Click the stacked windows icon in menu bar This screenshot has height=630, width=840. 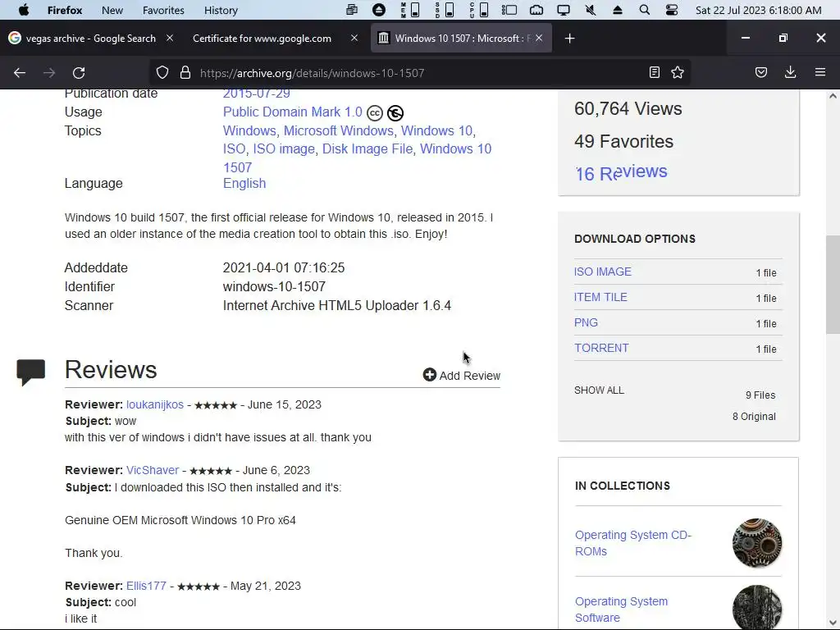click(x=352, y=10)
